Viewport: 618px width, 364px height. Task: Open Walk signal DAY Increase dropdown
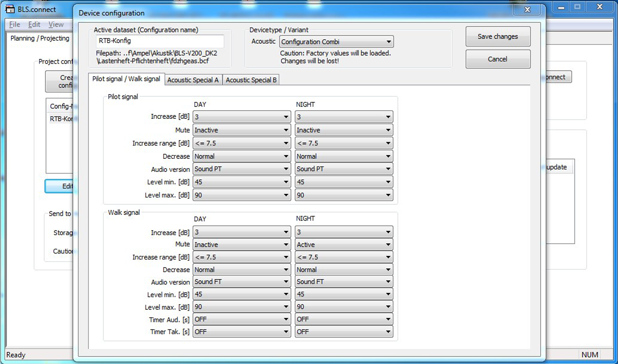point(242,232)
